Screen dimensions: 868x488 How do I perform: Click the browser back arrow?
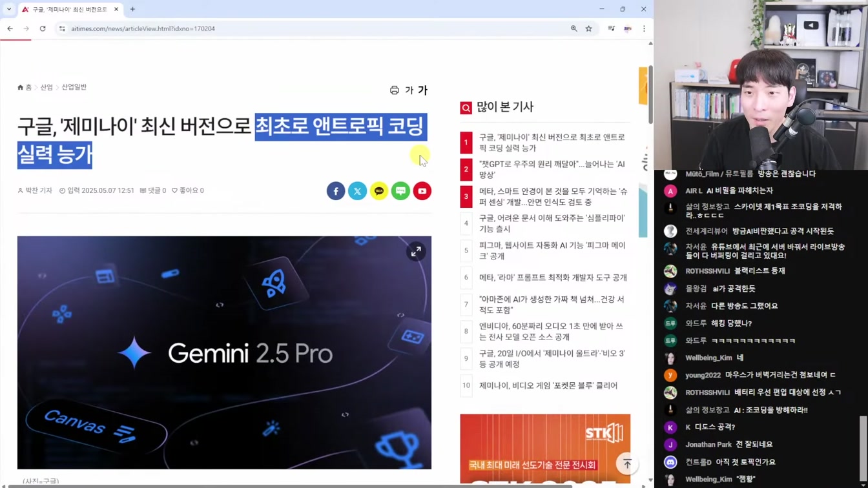click(x=10, y=28)
